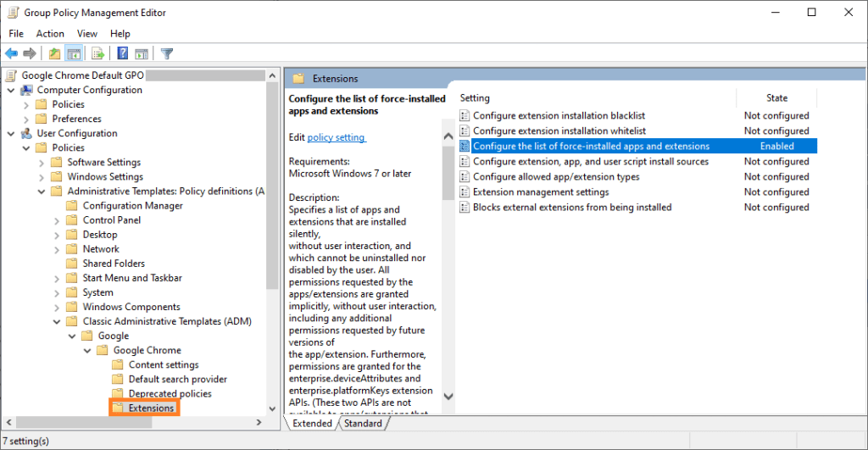Select Configuration Manager folder
Screen dimensions: 868x450
(133, 205)
